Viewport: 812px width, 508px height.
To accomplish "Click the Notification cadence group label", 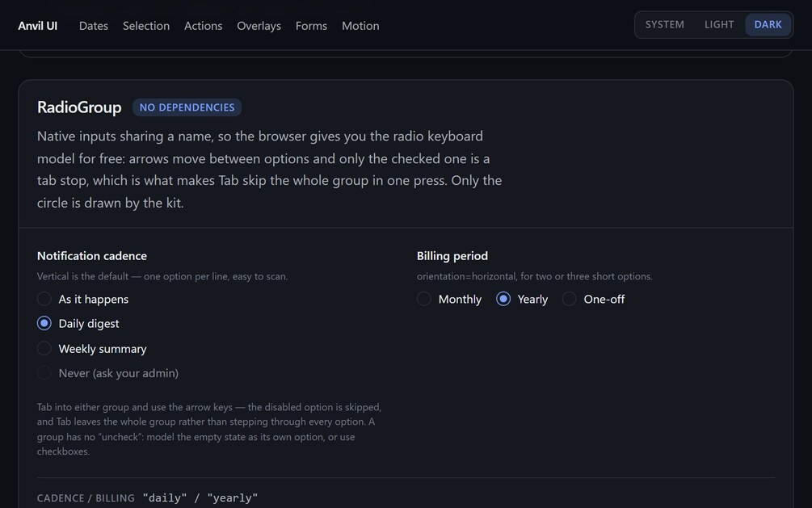I will click(91, 256).
